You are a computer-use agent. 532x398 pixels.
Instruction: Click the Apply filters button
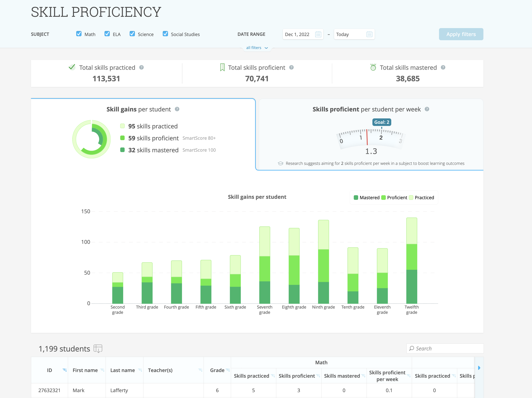point(461,34)
